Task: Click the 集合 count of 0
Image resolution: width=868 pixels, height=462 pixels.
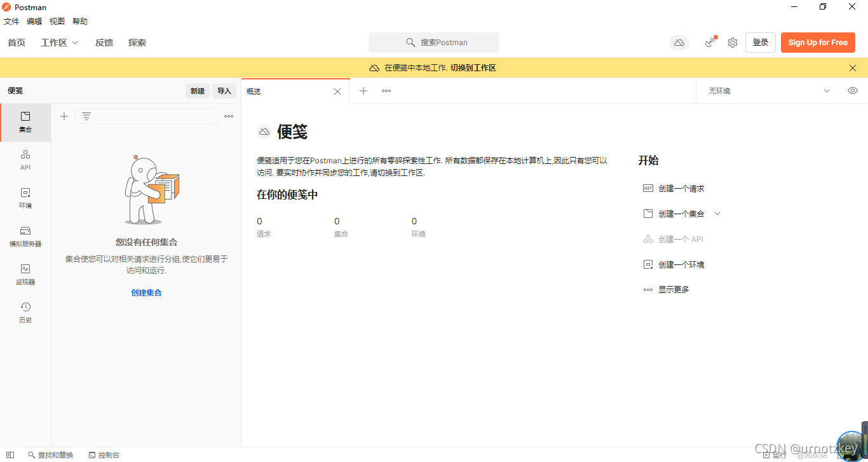Action: [x=337, y=221]
